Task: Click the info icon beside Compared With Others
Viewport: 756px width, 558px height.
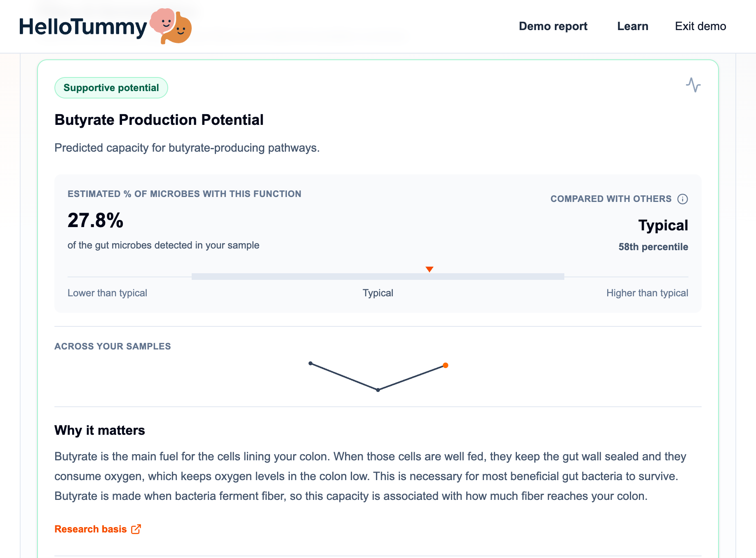Action: (x=683, y=199)
